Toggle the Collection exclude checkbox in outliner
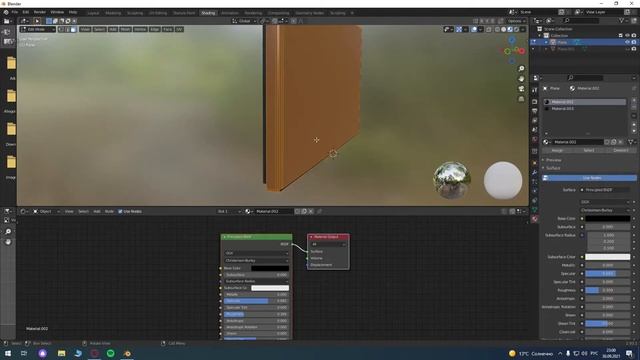640x360 pixels. pyautogui.click(x=621, y=36)
